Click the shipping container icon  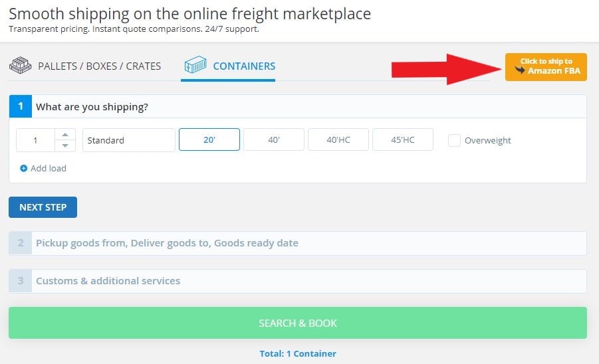tap(195, 64)
